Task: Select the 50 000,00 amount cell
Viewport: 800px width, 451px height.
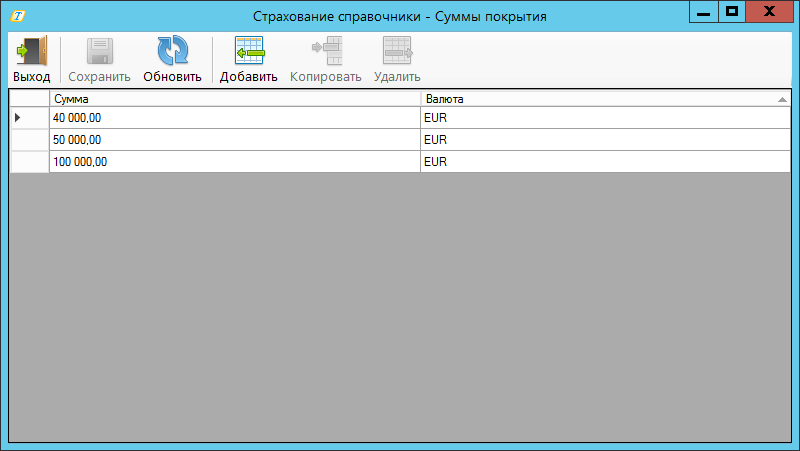Action: 234,140
